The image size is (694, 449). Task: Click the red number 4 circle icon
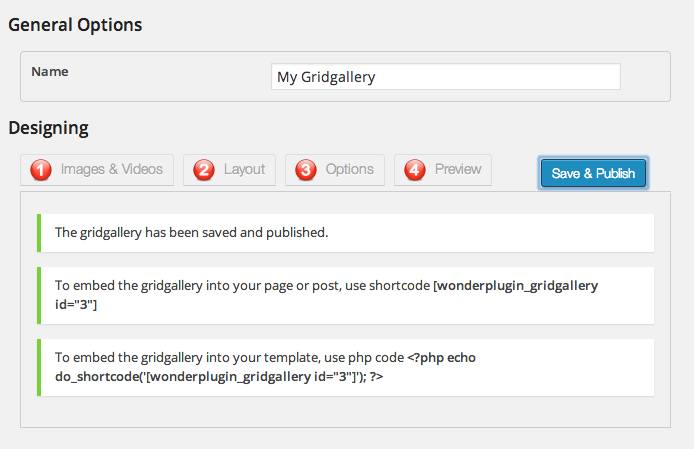tap(415, 170)
